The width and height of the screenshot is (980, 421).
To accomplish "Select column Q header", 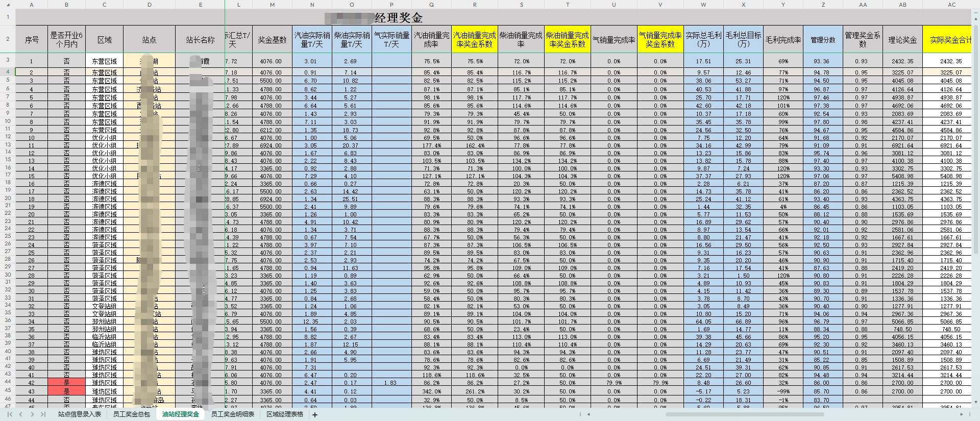I will click(x=431, y=5).
